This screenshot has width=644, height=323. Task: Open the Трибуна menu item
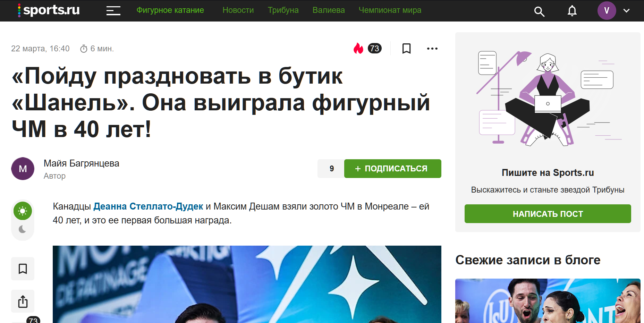[283, 10]
